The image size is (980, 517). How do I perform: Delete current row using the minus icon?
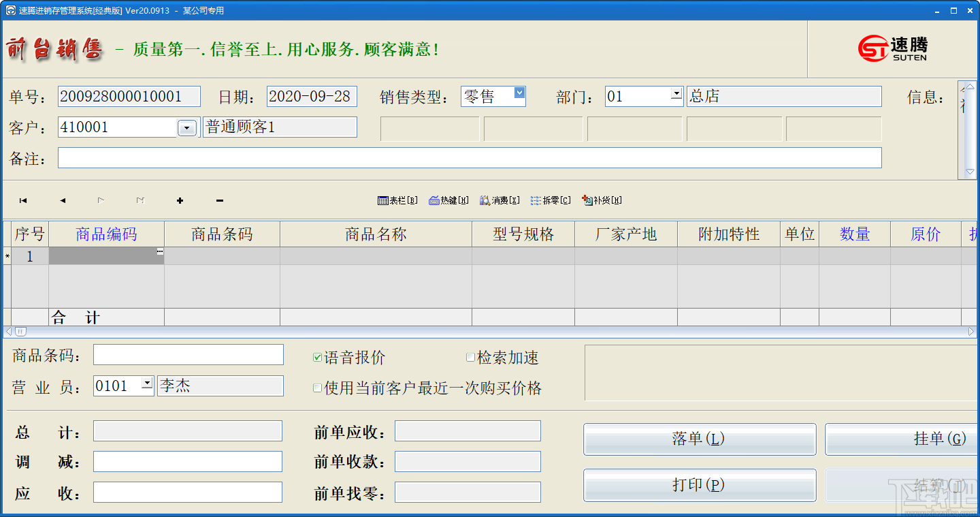219,200
